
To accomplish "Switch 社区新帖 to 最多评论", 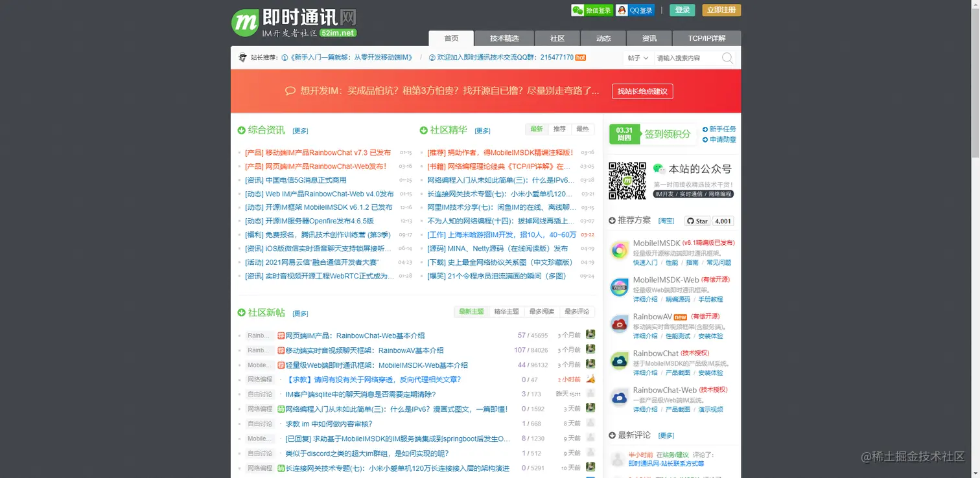I will tap(577, 312).
